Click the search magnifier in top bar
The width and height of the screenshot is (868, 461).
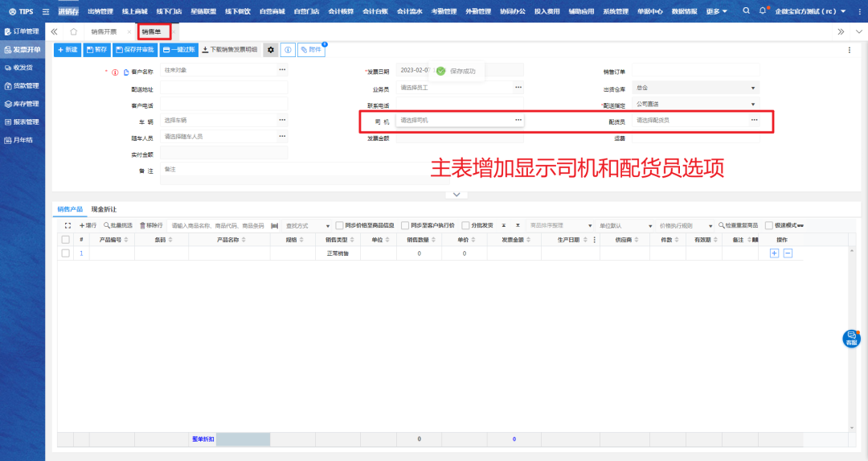(x=746, y=11)
